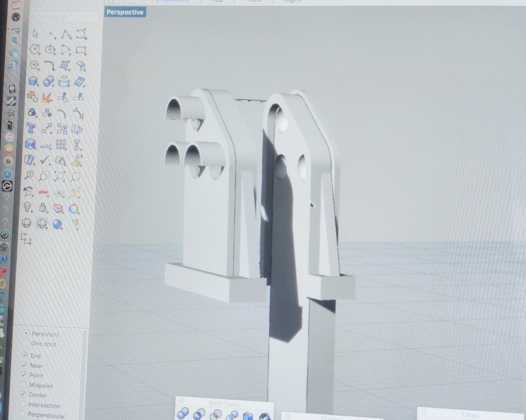This screenshot has height=420, width=526.
Task: Open the Point tool flyout arrow
Action: tap(55, 39)
